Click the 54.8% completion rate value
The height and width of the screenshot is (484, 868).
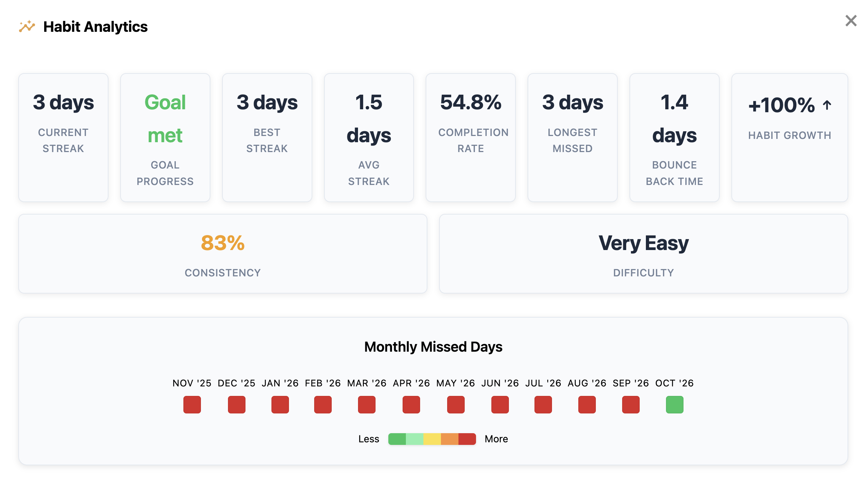471,102
